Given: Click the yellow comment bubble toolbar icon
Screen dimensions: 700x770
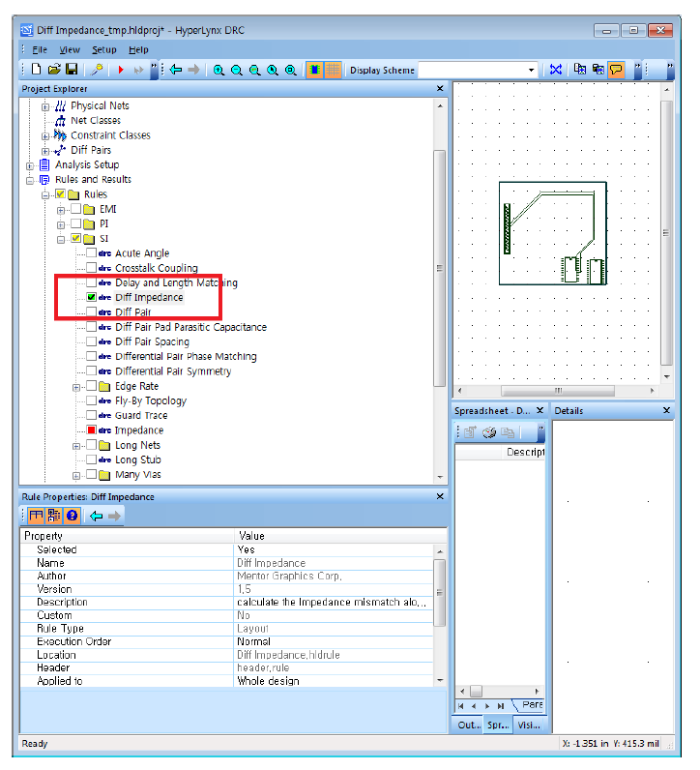Looking at the screenshot, I should [x=616, y=70].
